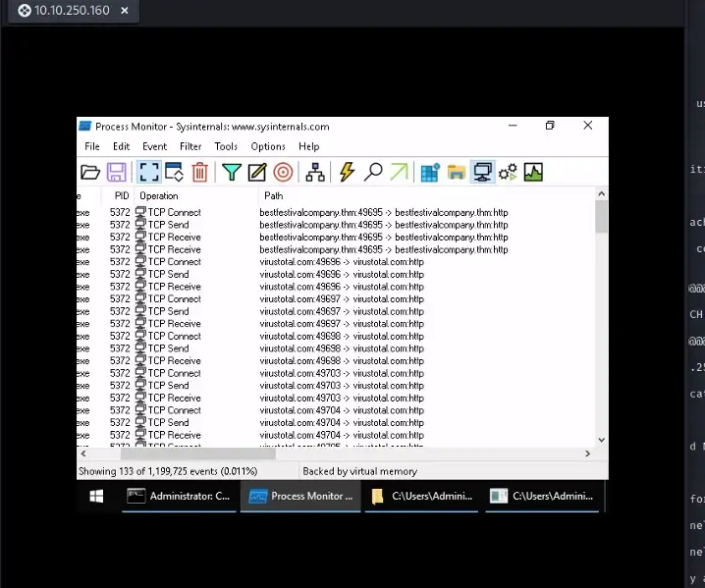The width and height of the screenshot is (705, 588).
Task: Select the virustotal.com:49703 TCP Receive row
Action: click(336, 398)
